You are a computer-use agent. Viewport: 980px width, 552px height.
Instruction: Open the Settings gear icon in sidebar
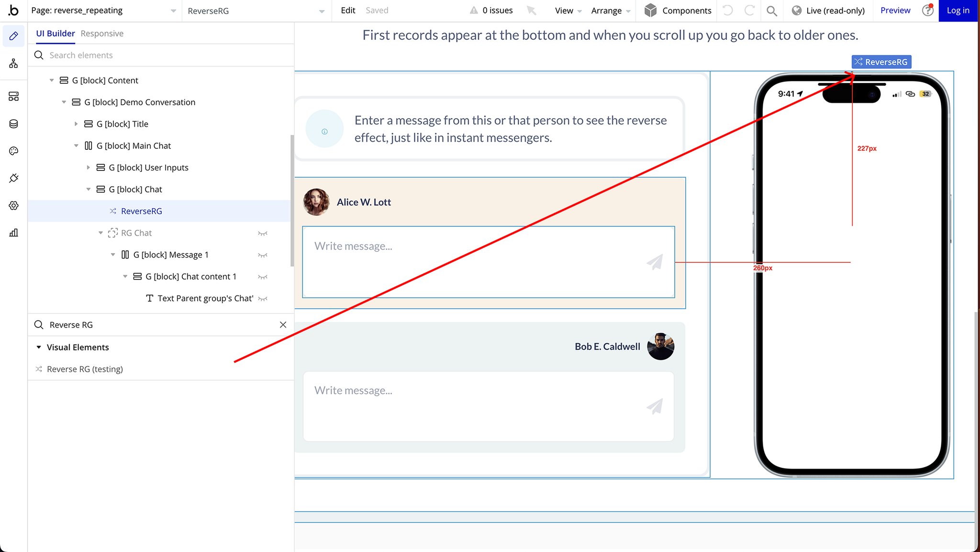[13, 205]
